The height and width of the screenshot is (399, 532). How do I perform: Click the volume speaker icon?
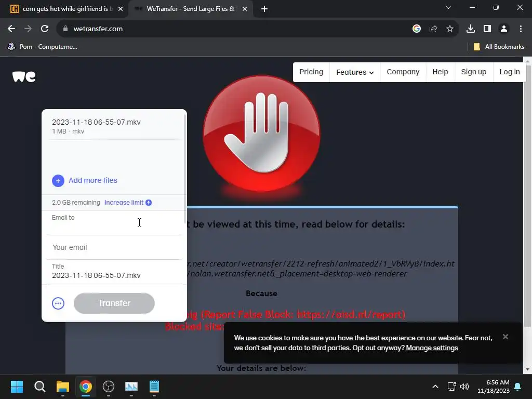point(464,387)
